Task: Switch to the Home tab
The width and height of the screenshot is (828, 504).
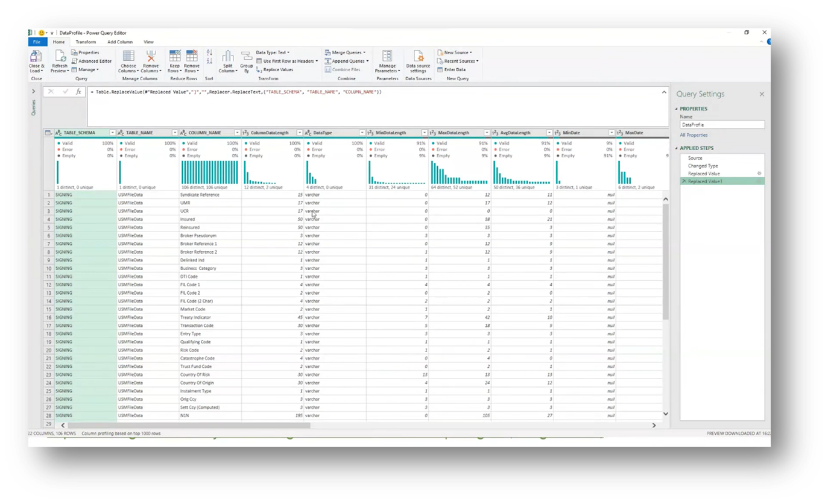Action: click(58, 42)
